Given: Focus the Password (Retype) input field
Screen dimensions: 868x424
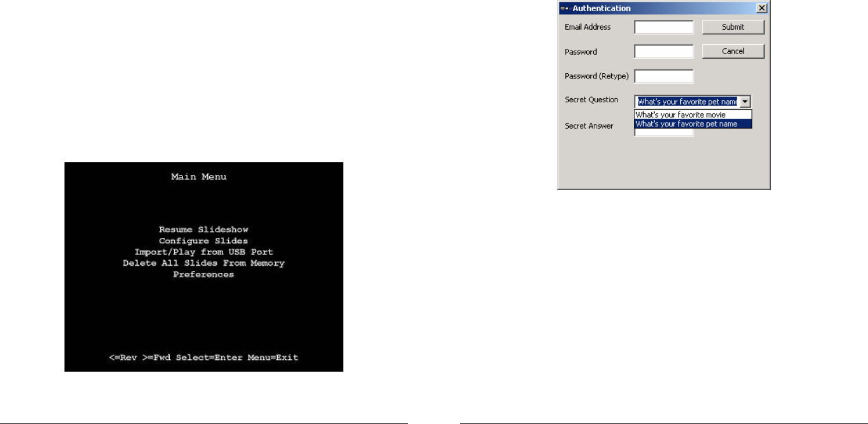Looking at the screenshot, I should coord(663,76).
